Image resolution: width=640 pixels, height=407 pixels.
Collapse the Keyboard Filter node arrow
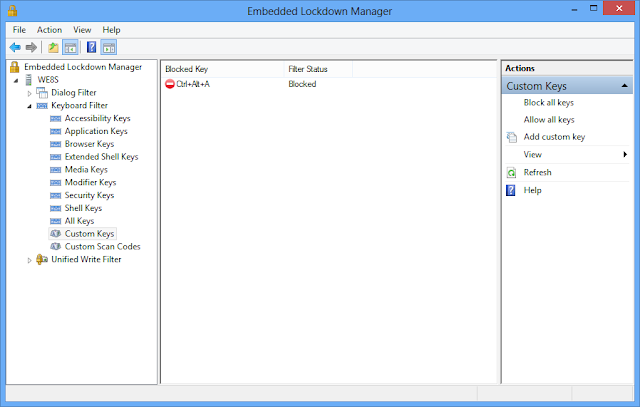click(x=29, y=106)
